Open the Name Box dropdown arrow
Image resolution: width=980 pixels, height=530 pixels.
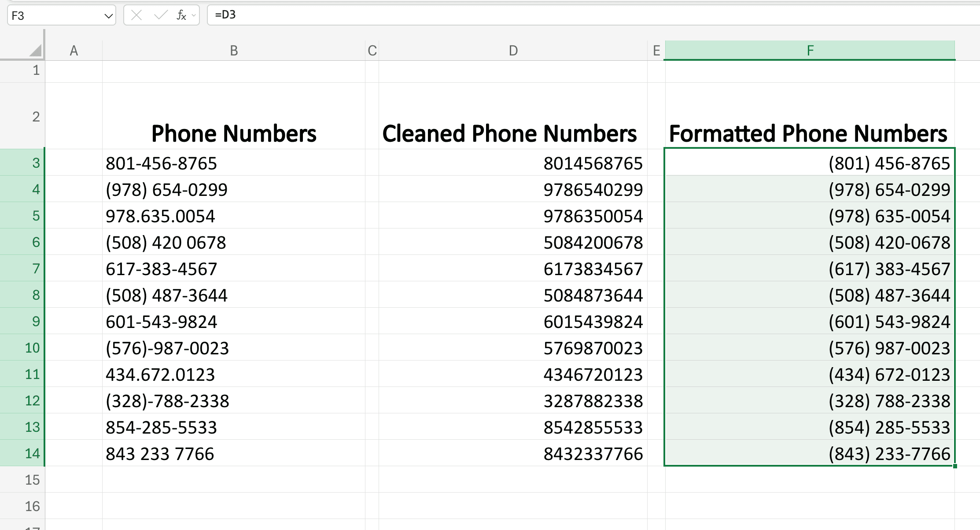click(108, 16)
